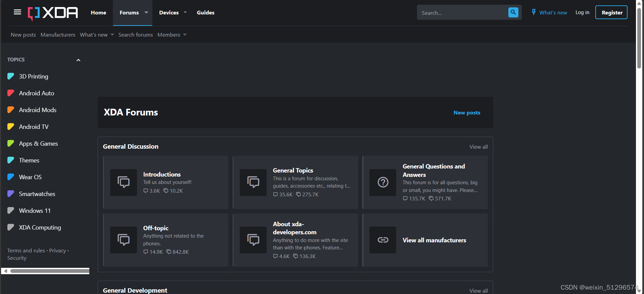Click the Register button
The image size is (644, 294).
click(x=611, y=12)
